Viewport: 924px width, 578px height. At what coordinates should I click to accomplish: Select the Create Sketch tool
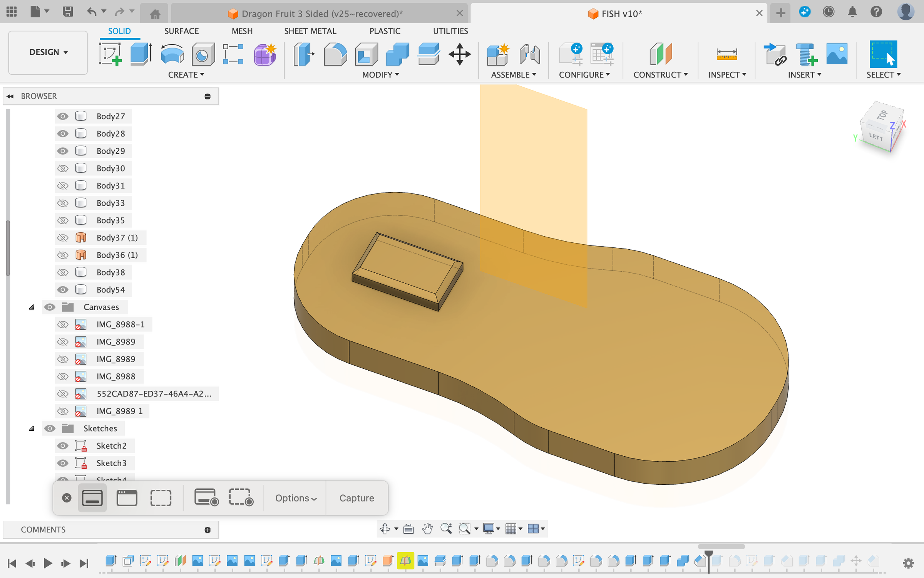point(110,55)
